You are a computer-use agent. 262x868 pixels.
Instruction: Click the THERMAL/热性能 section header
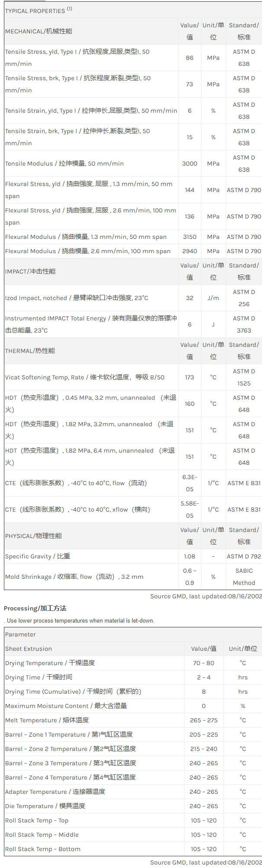pyautogui.click(x=30, y=351)
